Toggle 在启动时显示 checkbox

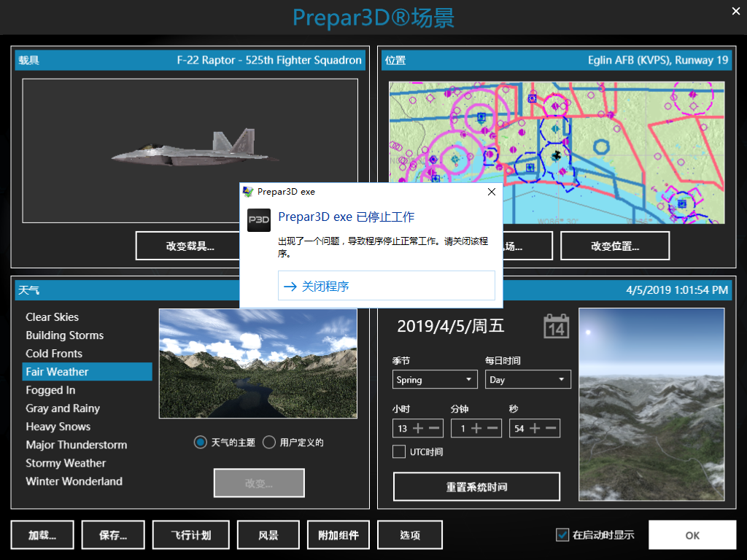click(562, 534)
